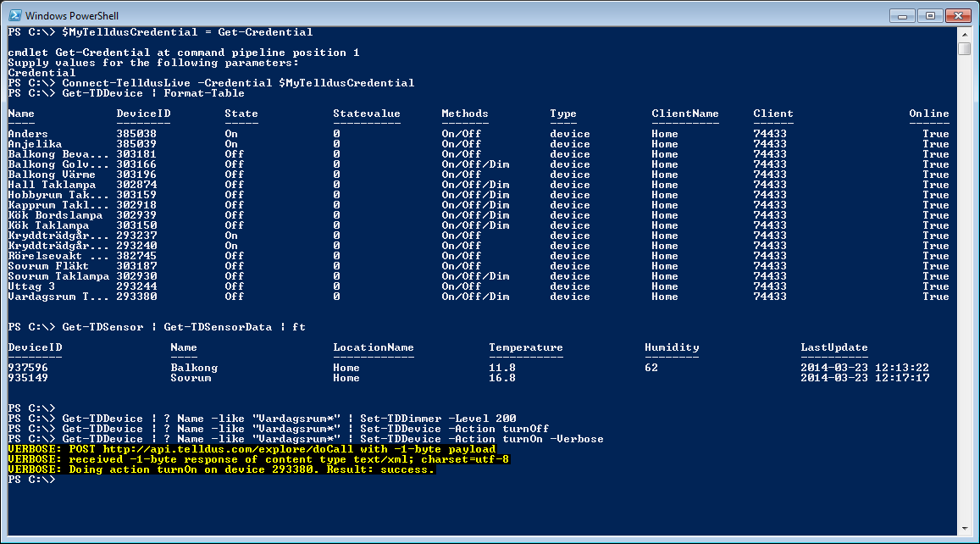
Task: Click the 'LastUpdate' column header
Action: click(x=833, y=347)
